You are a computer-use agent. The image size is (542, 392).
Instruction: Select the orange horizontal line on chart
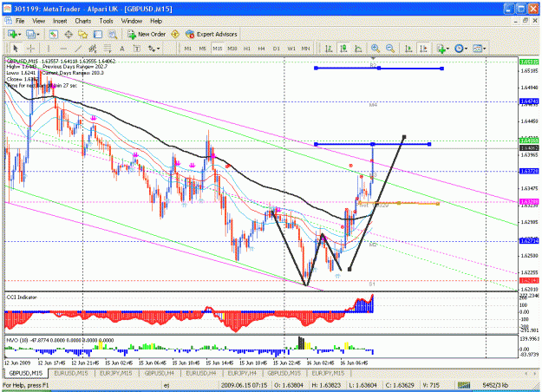(399, 203)
